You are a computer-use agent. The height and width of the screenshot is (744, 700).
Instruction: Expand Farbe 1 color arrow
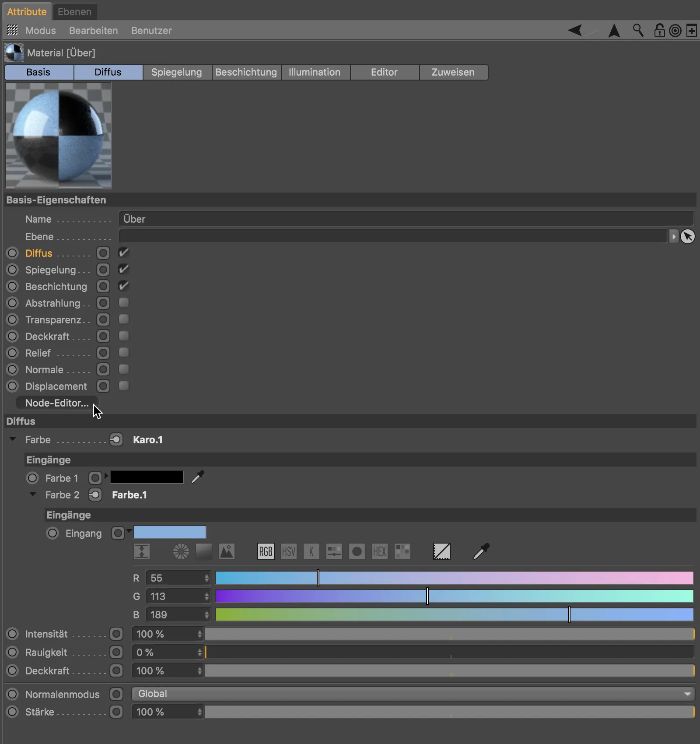[106, 476]
